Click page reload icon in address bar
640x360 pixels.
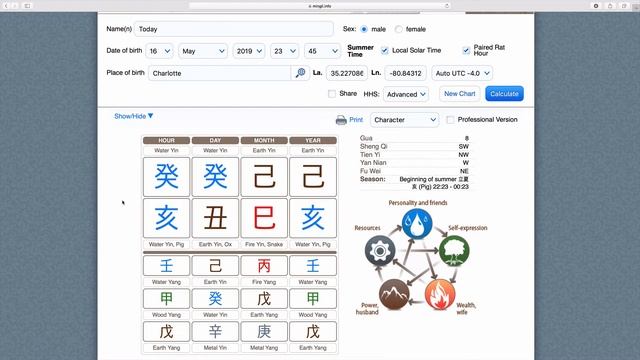[447, 6]
